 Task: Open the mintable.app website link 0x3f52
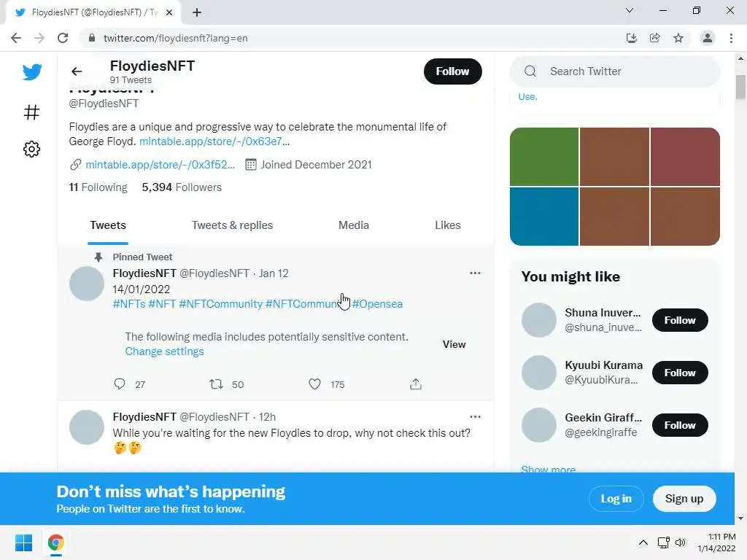click(x=160, y=165)
